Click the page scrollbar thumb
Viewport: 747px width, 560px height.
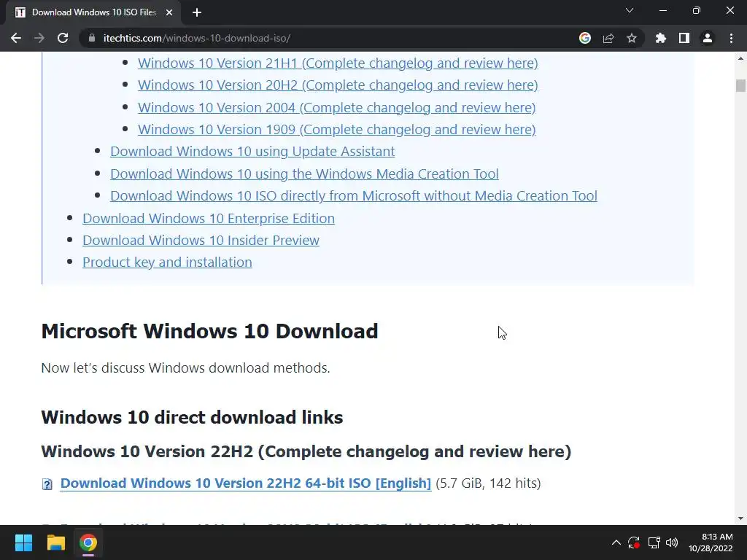(x=740, y=86)
